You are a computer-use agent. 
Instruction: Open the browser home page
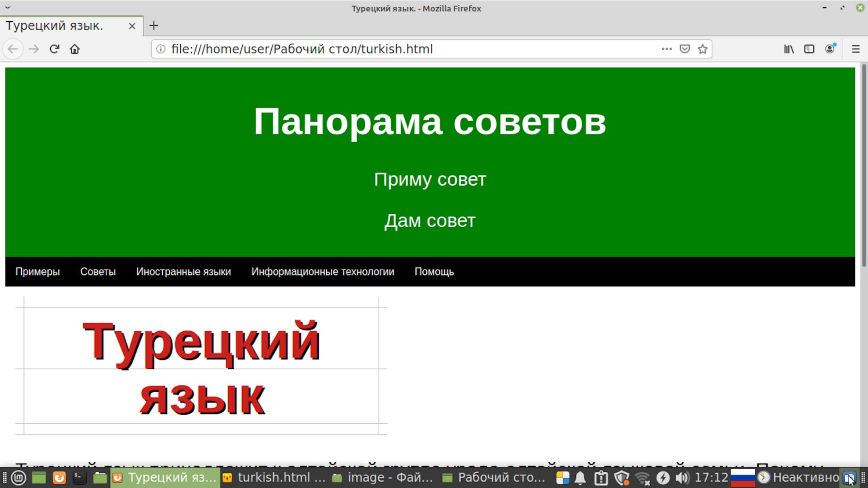tap(75, 49)
